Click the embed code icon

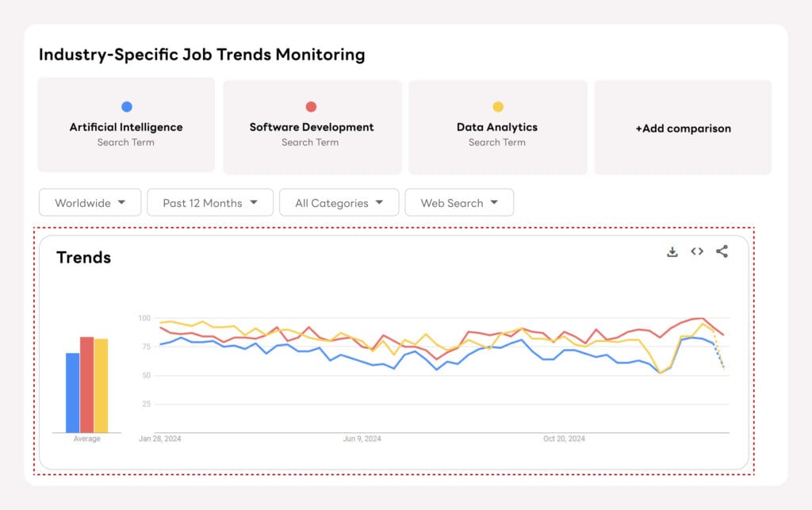tap(697, 251)
